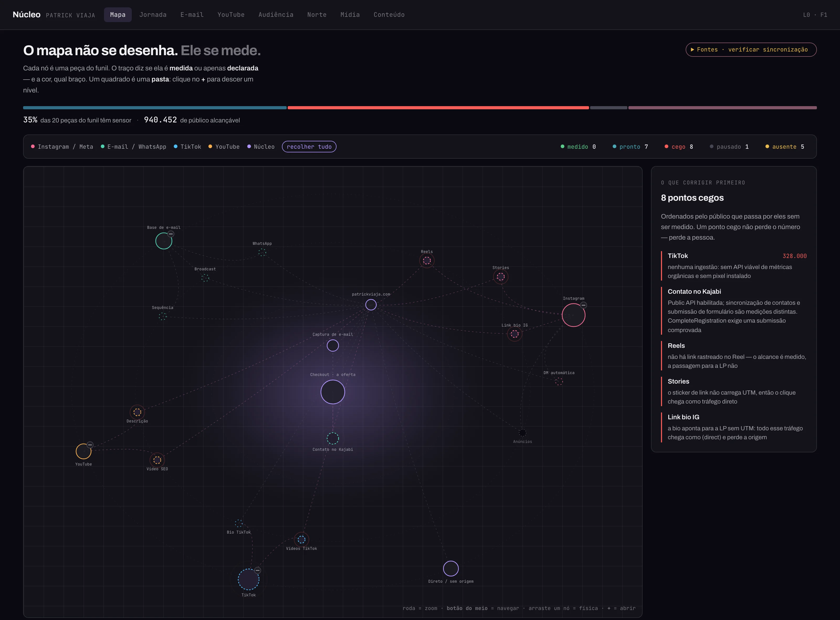Switch to the Jornada tab
The image size is (840, 620).
tap(153, 15)
